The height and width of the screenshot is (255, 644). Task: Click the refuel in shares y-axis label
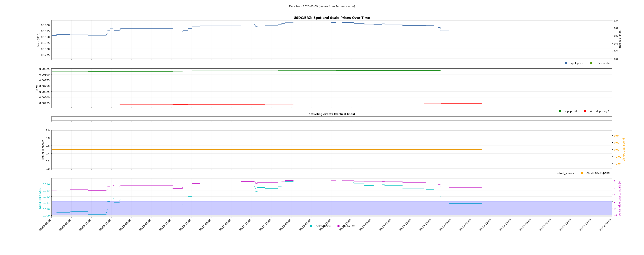43,149
